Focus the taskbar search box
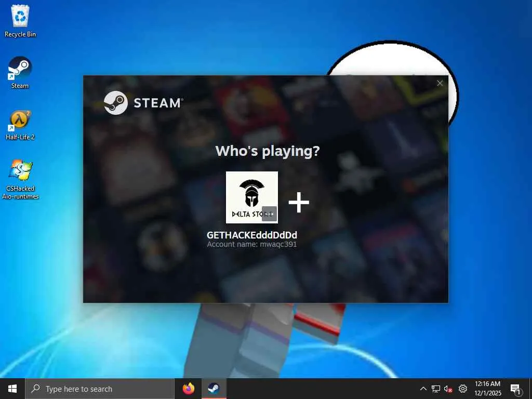The height and width of the screenshot is (399, 532). click(x=100, y=389)
